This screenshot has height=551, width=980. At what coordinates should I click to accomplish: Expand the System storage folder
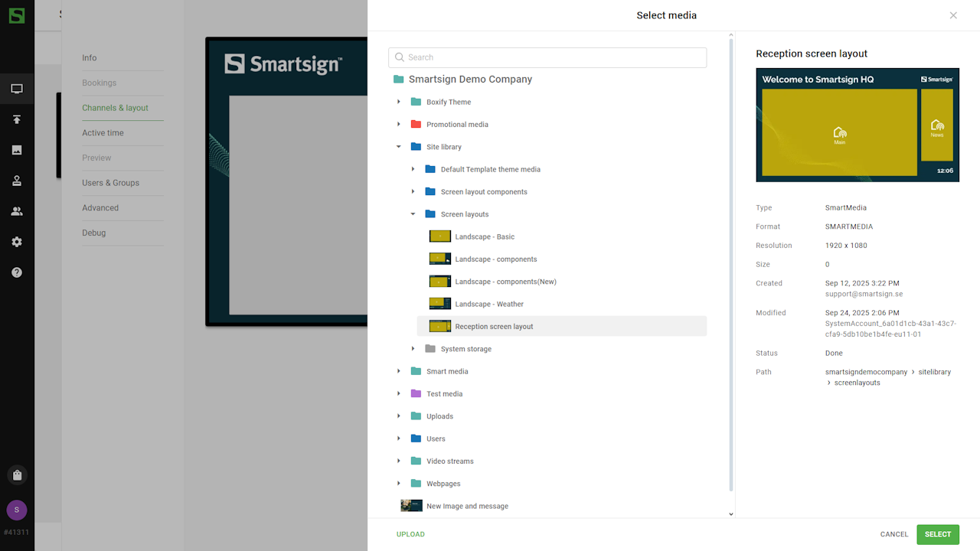413,349
